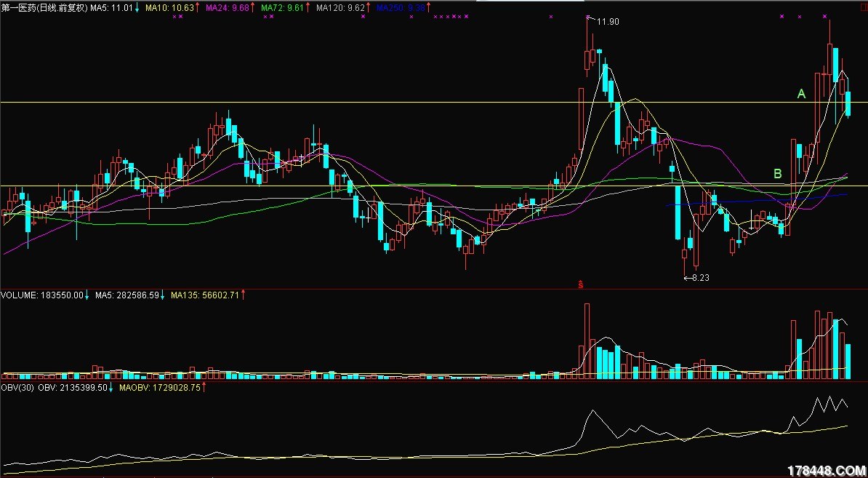
Task: Click the OBV(30) indicator name
Action: click(x=17, y=388)
